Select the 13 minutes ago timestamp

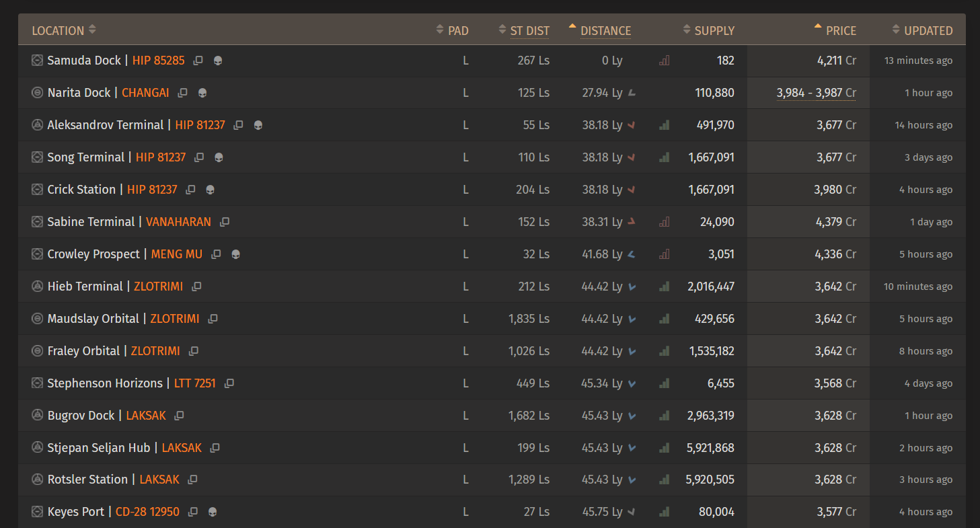(918, 61)
